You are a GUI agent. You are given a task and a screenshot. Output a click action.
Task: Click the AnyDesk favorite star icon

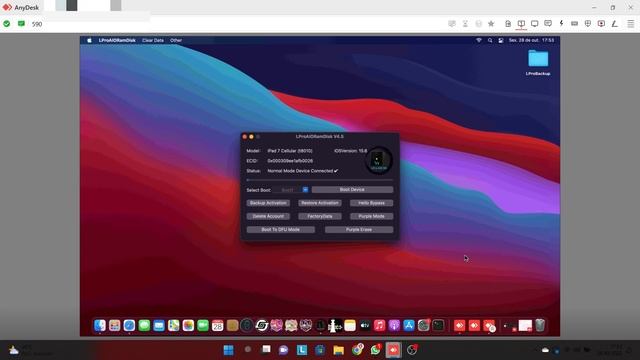pyautogui.click(x=491, y=24)
